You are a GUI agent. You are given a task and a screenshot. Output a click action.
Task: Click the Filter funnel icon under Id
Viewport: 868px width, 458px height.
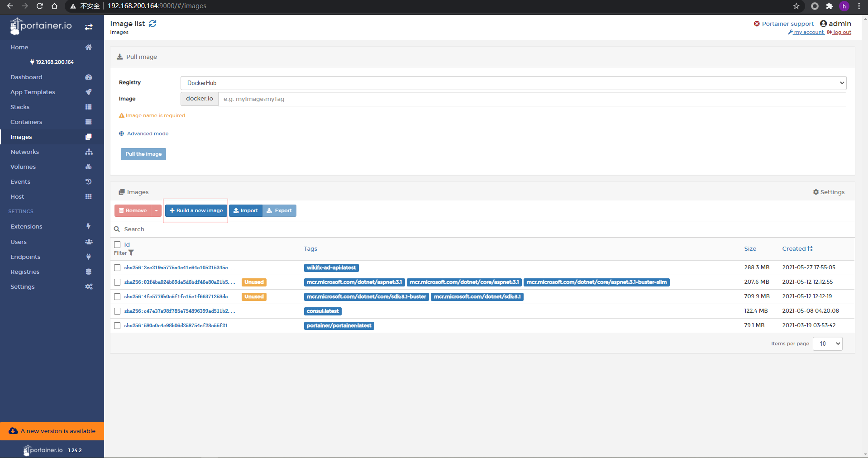pyautogui.click(x=131, y=253)
